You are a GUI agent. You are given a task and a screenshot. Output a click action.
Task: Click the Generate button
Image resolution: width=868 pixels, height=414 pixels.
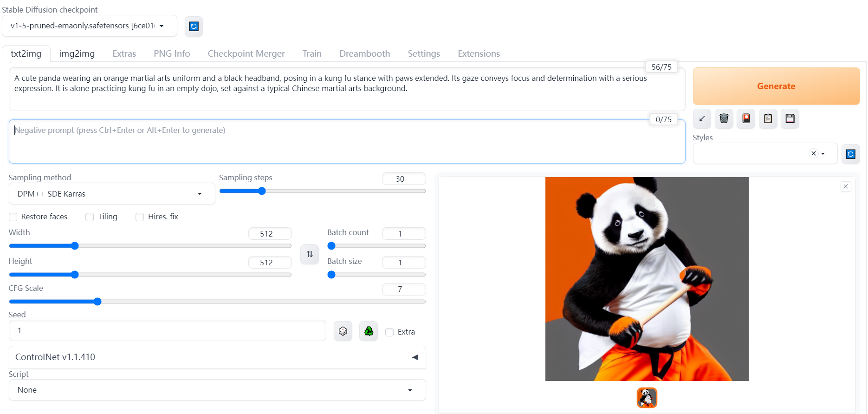776,86
